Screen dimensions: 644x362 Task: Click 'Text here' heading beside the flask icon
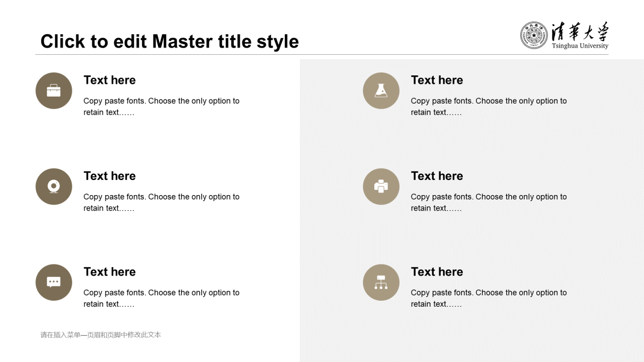pyautogui.click(x=437, y=80)
